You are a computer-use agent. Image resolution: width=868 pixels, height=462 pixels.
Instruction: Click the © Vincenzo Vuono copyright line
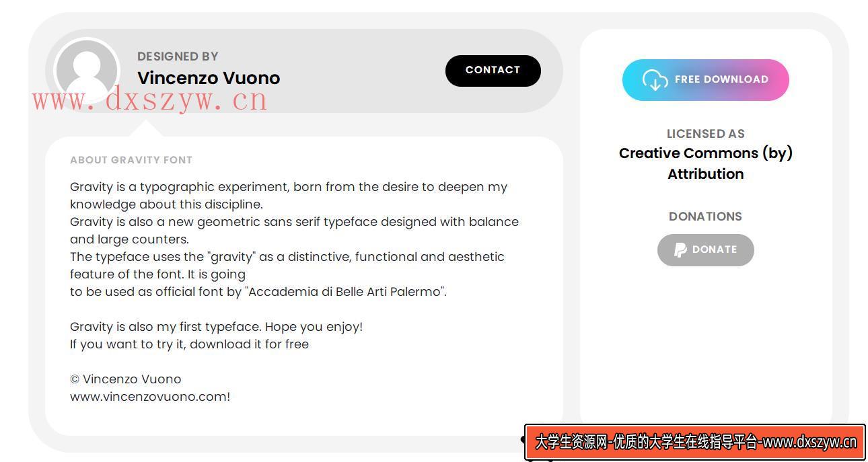tap(126, 379)
